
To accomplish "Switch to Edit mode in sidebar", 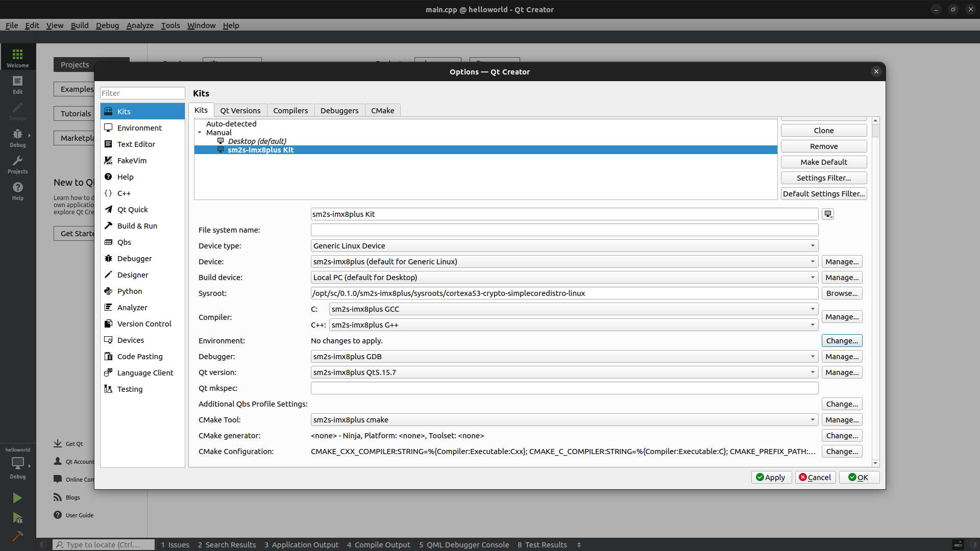I will (17, 84).
